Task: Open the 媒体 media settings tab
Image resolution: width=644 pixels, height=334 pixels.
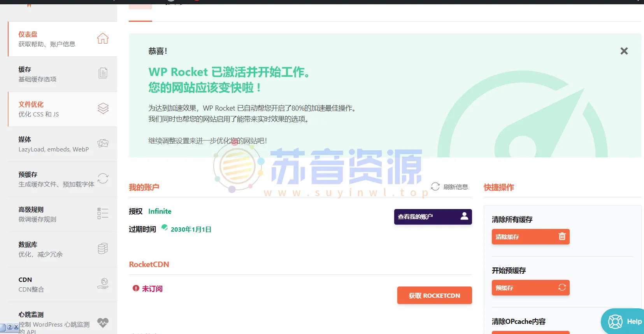Action: pyautogui.click(x=63, y=144)
